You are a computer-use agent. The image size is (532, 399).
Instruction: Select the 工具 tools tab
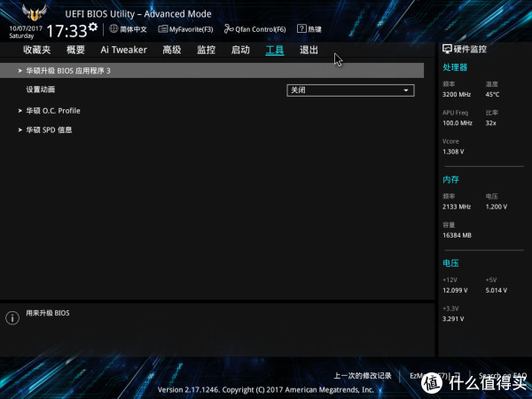[x=275, y=51]
